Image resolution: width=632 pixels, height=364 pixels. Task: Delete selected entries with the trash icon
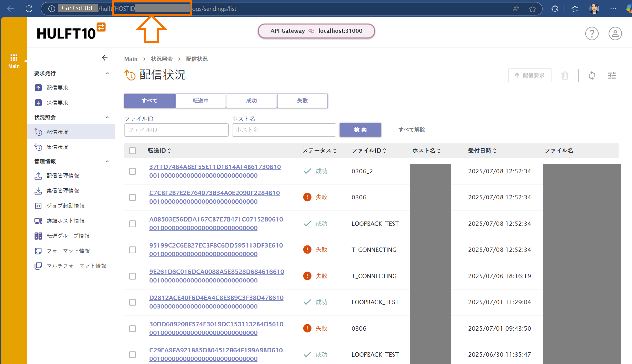(565, 75)
